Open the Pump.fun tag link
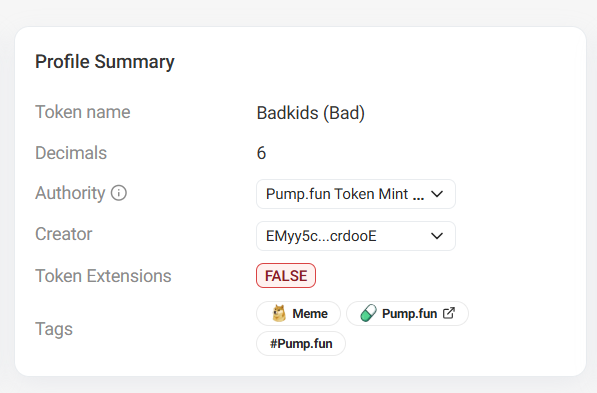 pyautogui.click(x=407, y=313)
